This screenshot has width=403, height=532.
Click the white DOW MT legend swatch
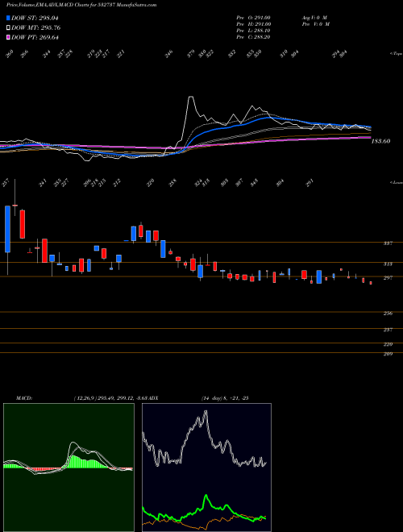(8, 28)
